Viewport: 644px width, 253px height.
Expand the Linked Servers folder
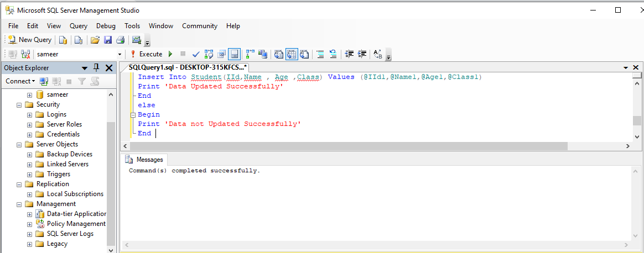(29, 164)
